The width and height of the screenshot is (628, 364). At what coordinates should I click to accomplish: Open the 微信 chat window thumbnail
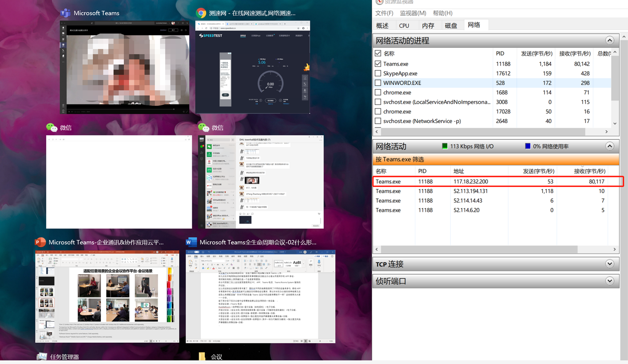pos(261,182)
